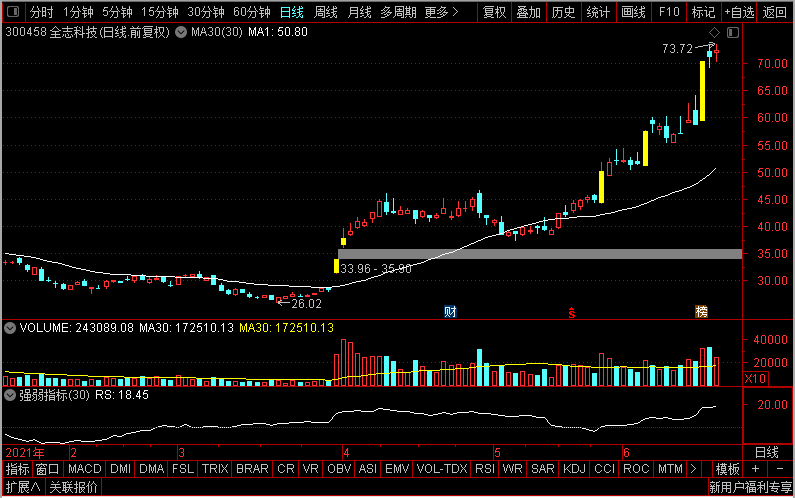The height and width of the screenshot is (498, 795).
Task: Select the ASI indicator
Action: click(x=368, y=469)
